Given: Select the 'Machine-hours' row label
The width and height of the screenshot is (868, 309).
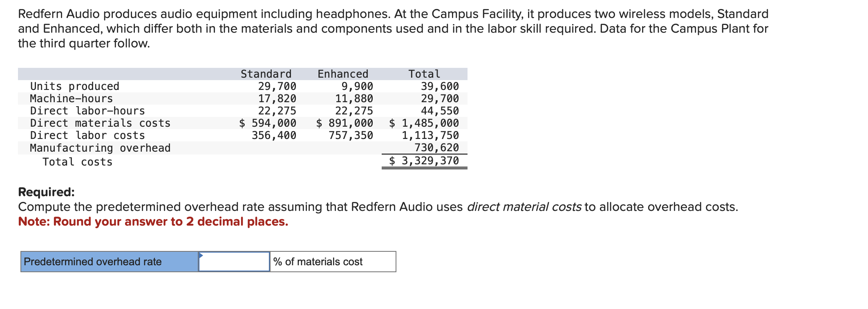Looking at the screenshot, I should point(72,99).
